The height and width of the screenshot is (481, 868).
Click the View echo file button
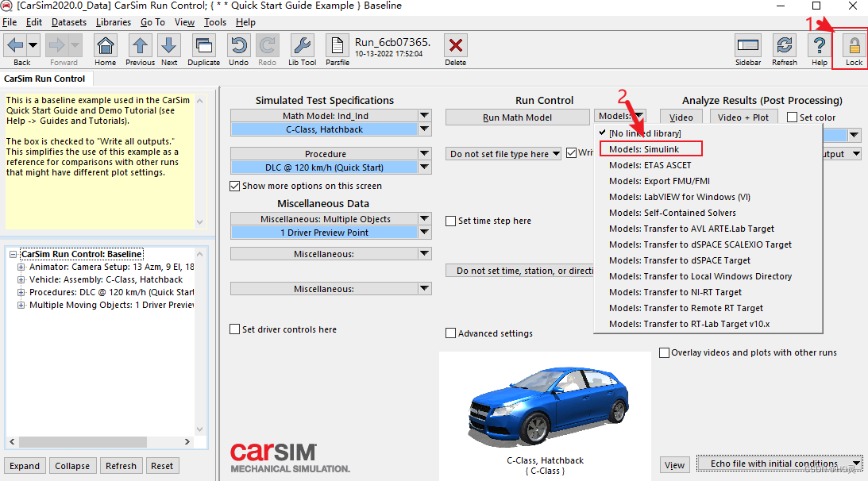(x=674, y=465)
